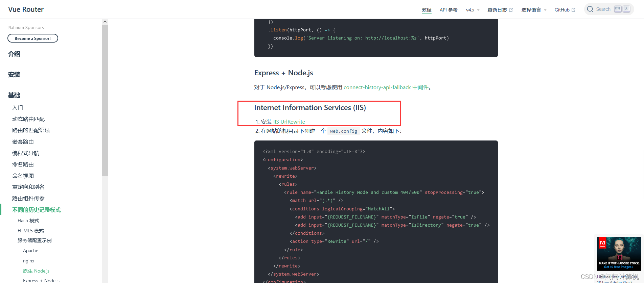Viewport: 644px width, 283px height.
Task: Jump to HTML5 模式 subsection
Action: coord(31,231)
